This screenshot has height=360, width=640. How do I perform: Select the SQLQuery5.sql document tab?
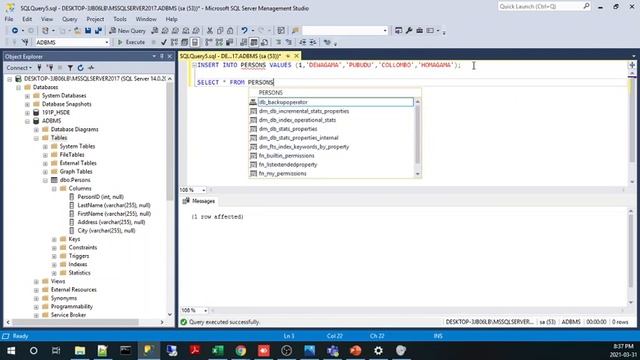pos(231,56)
